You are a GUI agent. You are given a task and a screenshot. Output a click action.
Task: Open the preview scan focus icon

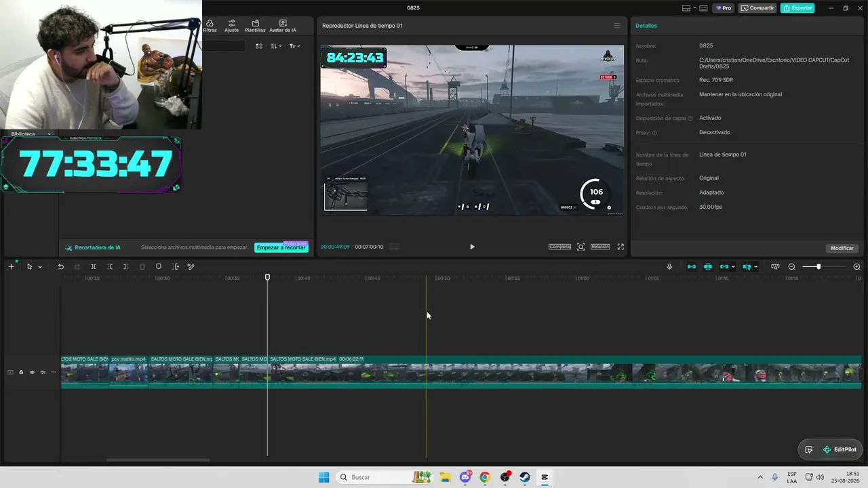tap(580, 247)
